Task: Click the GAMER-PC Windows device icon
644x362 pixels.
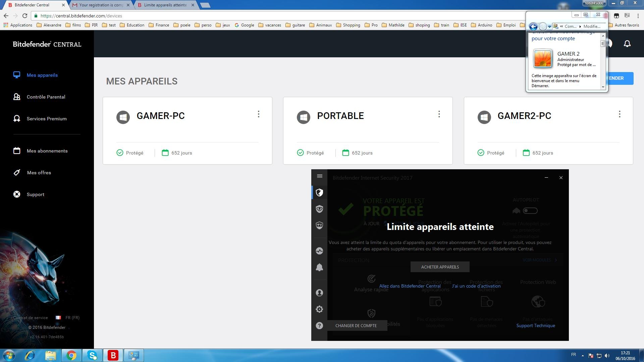Action: click(123, 117)
